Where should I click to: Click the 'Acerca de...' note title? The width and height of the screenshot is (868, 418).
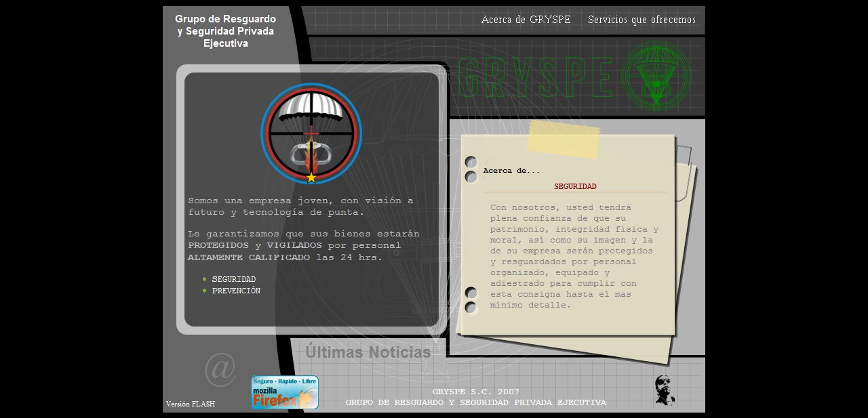511,171
